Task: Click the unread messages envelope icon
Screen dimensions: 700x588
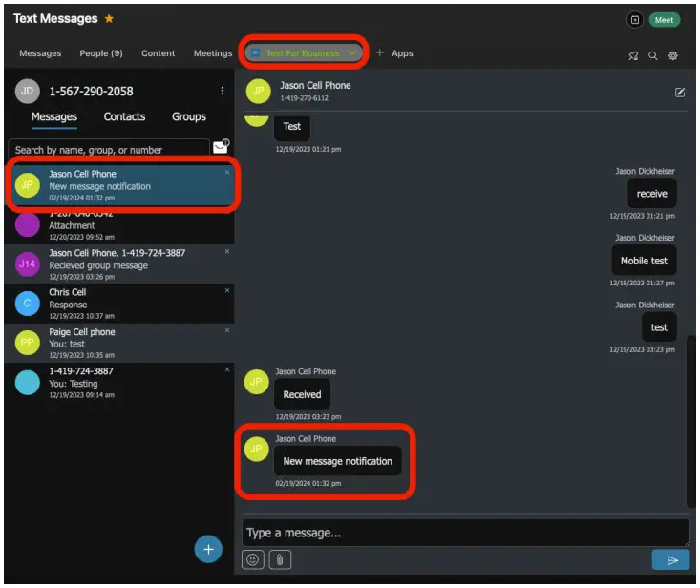Action: pos(221,146)
